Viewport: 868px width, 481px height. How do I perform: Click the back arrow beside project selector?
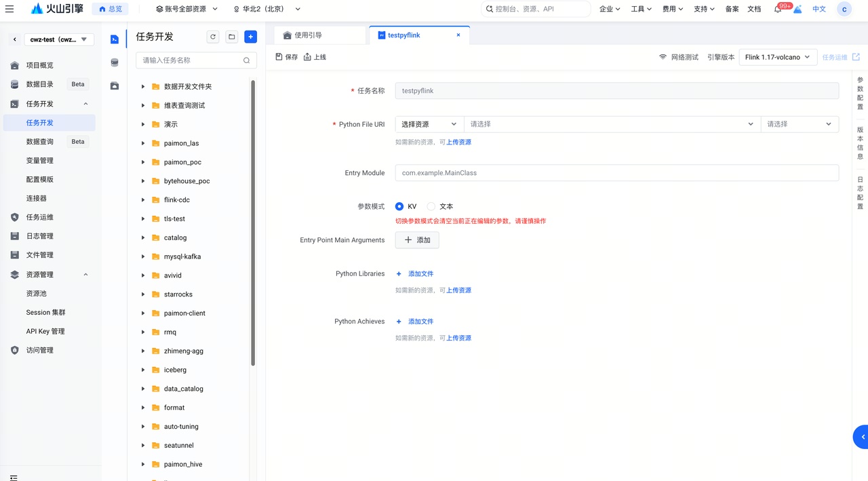coord(15,39)
